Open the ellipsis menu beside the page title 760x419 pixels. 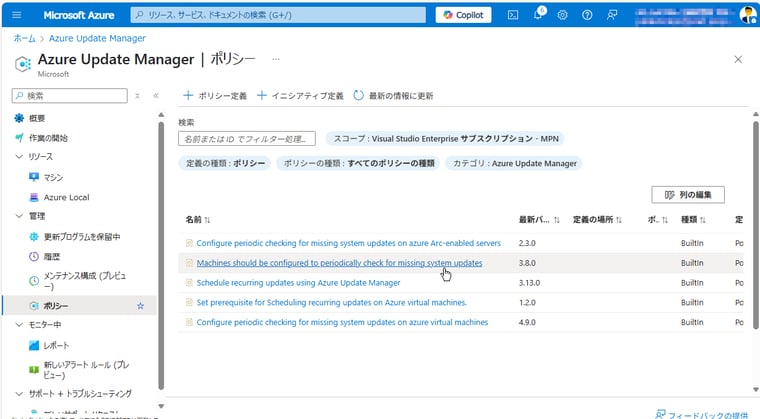pyautogui.click(x=276, y=59)
